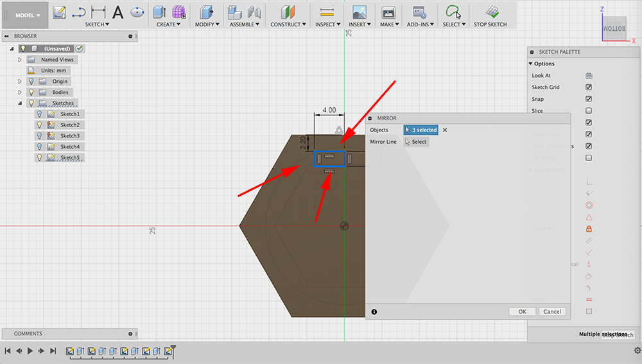Click the Extrude icon above CREATE
Image resolution: width=642 pixels, height=364 pixels.
[159, 12]
